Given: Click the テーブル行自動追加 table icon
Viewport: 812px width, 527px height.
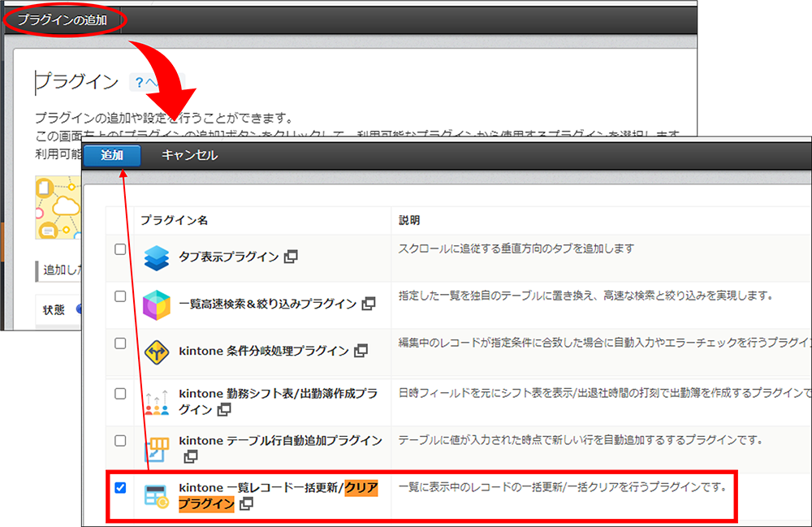Looking at the screenshot, I should click(157, 450).
